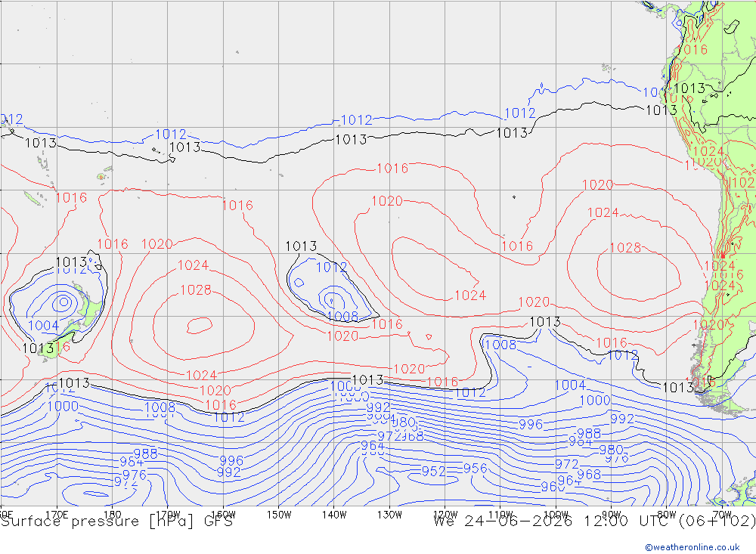Click the 1028 label east of New Zealand
This screenshot has height=554, width=756.
pyautogui.click(x=196, y=289)
